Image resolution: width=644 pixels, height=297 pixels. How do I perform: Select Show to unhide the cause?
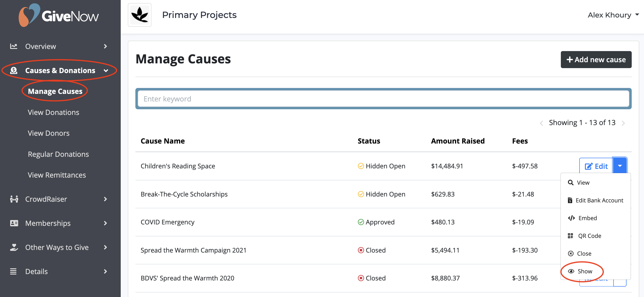(580, 271)
